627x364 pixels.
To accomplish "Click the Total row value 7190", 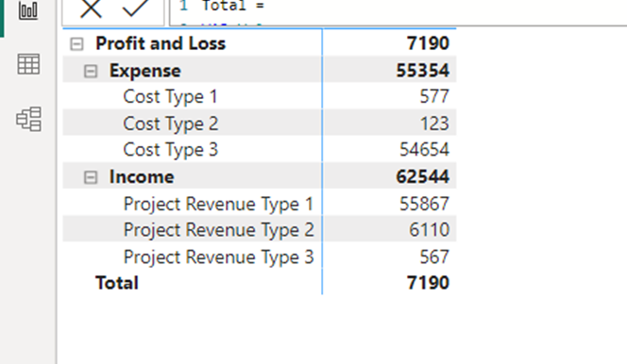I will point(429,283).
